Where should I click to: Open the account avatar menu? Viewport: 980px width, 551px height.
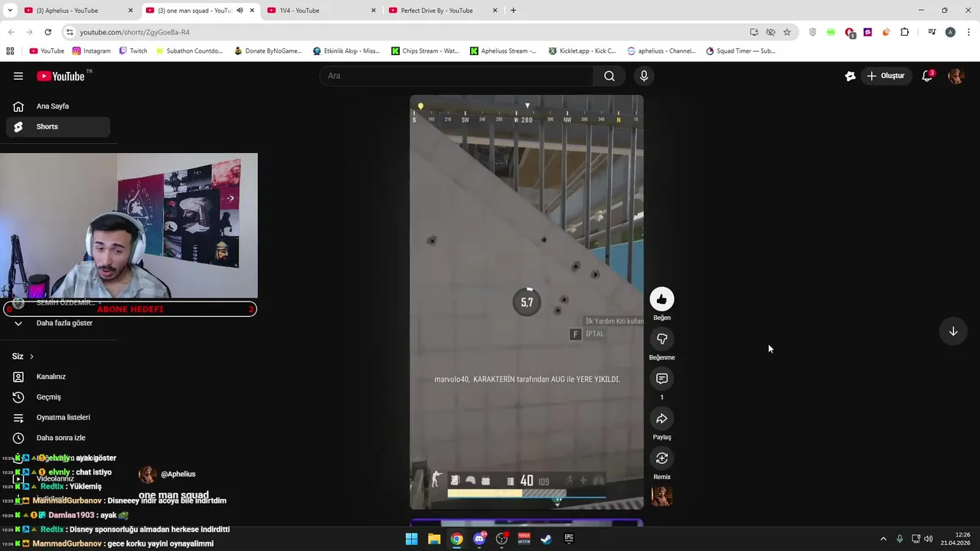(x=955, y=76)
